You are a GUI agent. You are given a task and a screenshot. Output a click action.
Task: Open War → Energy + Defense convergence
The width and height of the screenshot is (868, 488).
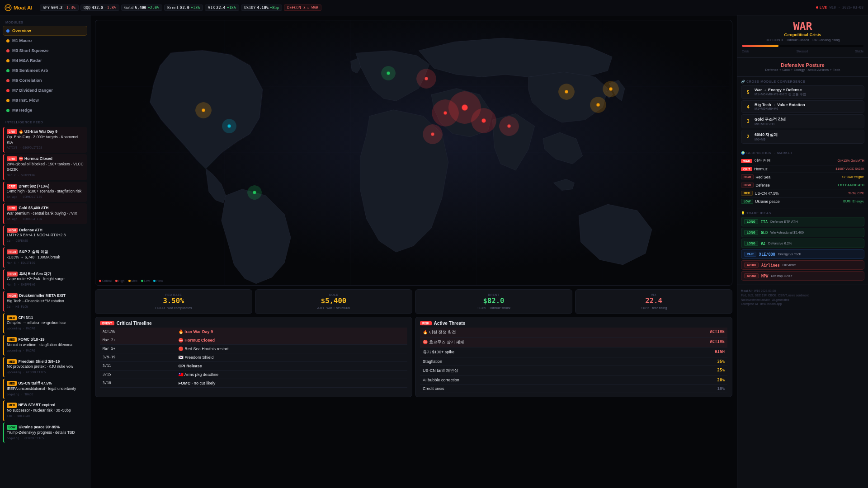pyautogui.click(x=802, y=92)
